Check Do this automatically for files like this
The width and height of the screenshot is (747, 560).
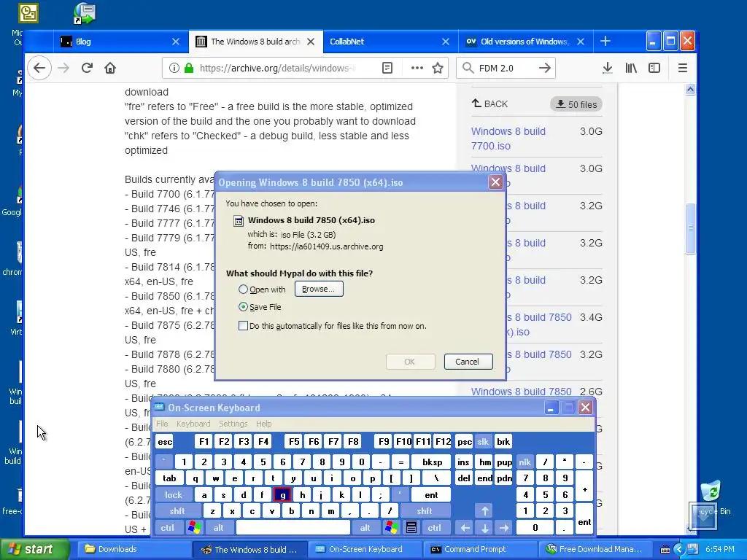(243, 326)
